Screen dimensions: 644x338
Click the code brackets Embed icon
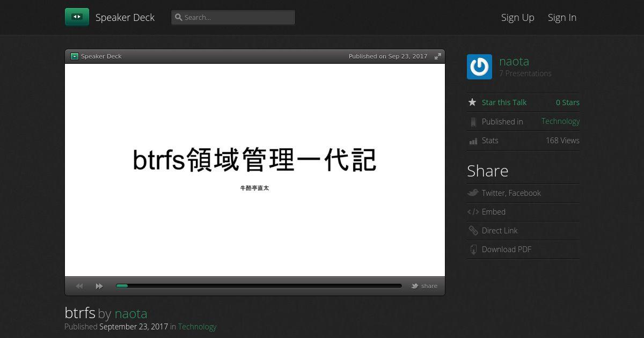[473, 212]
